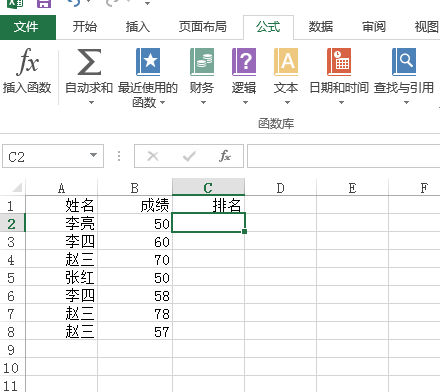Click the cell containing 姓名

click(62, 205)
